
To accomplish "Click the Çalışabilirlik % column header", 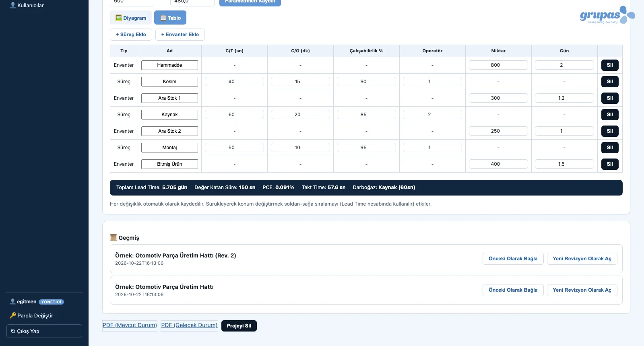I will [366, 51].
